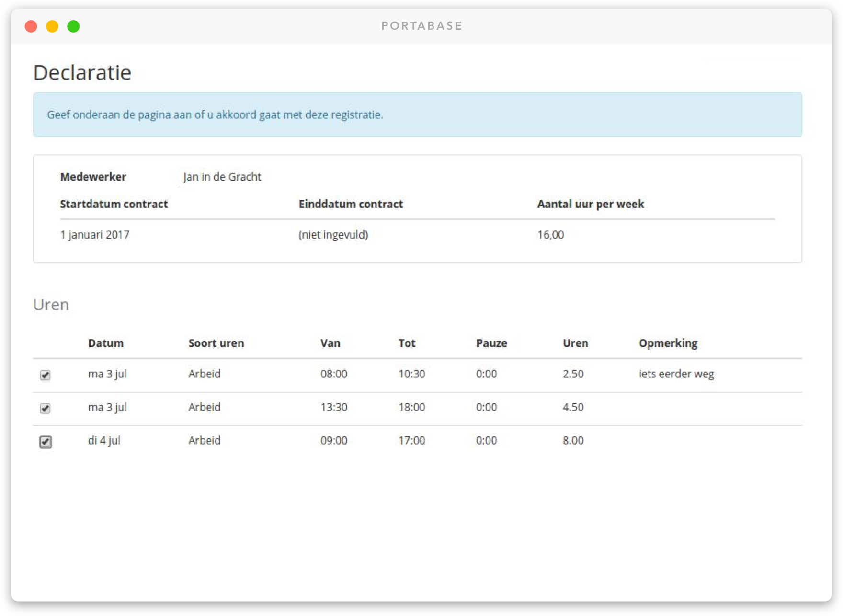The height and width of the screenshot is (616, 843).
Task: Click the Soort uren column header
Action: (x=216, y=343)
